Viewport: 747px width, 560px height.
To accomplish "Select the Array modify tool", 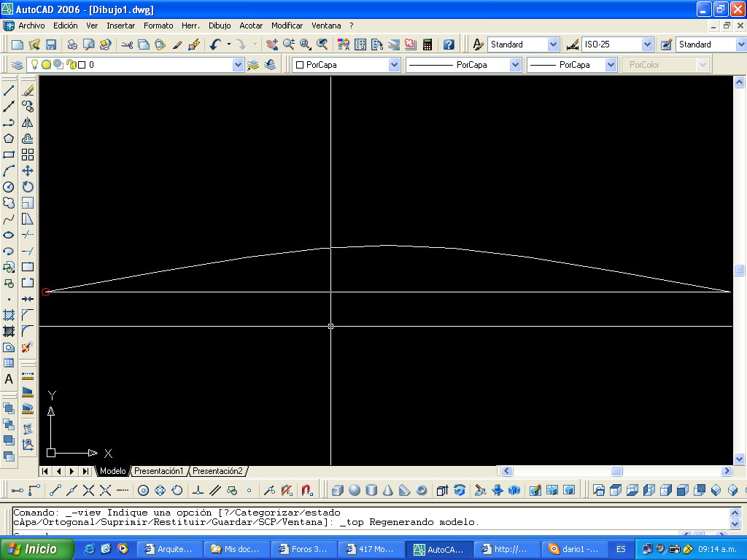I will pos(28,155).
